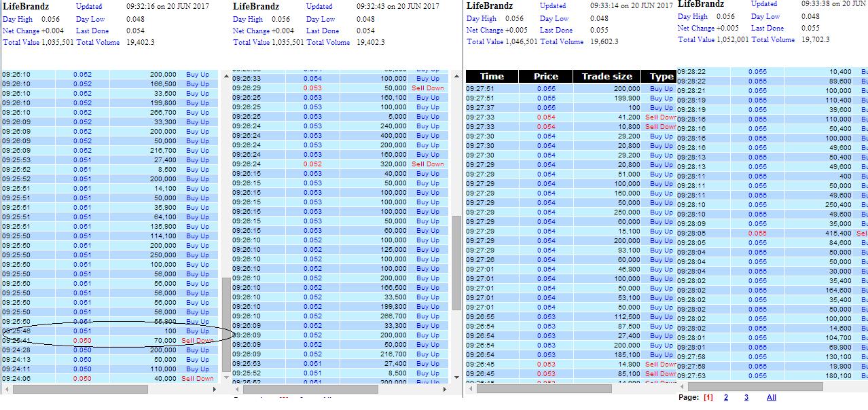Click the left arrow of the horizontal scrollbar in the 09:32:43 panel
868x410 pixels.
[x=236, y=389]
